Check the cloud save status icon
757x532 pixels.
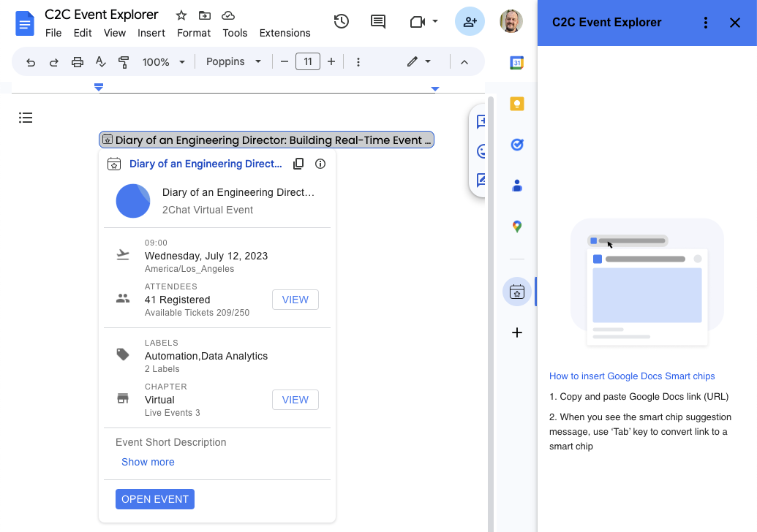(x=228, y=15)
